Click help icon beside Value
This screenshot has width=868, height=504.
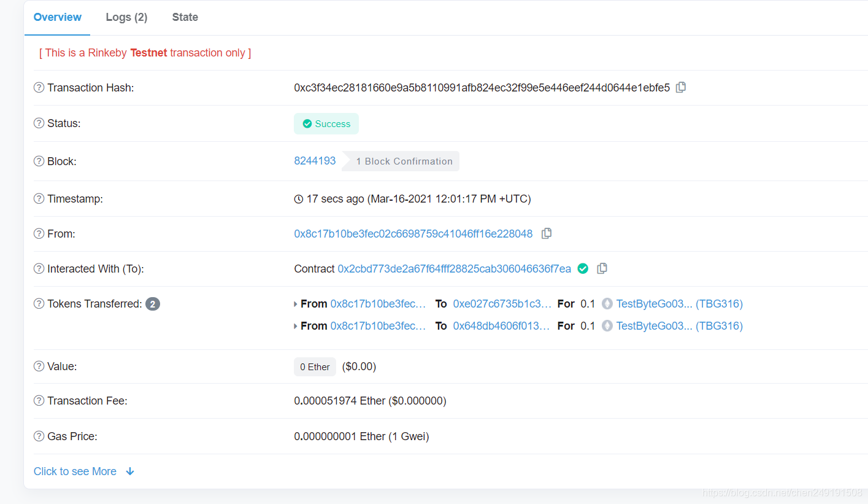39,366
